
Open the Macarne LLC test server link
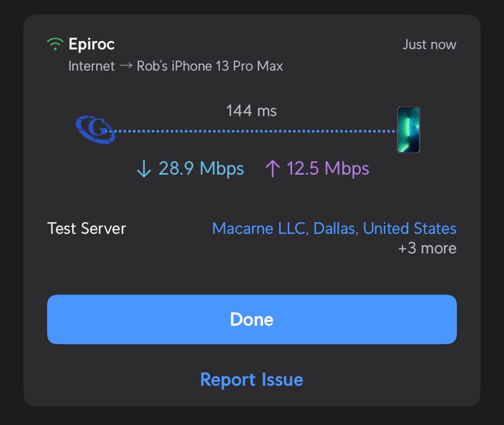tap(334, 228)
